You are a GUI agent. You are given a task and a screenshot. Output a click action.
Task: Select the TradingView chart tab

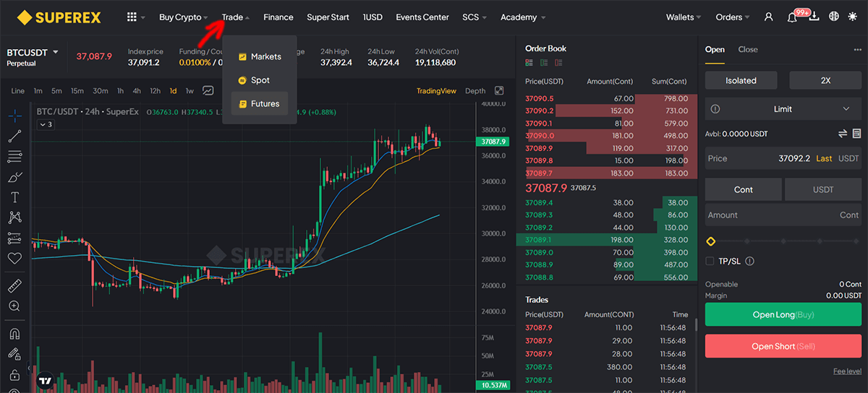pos(436,91)
